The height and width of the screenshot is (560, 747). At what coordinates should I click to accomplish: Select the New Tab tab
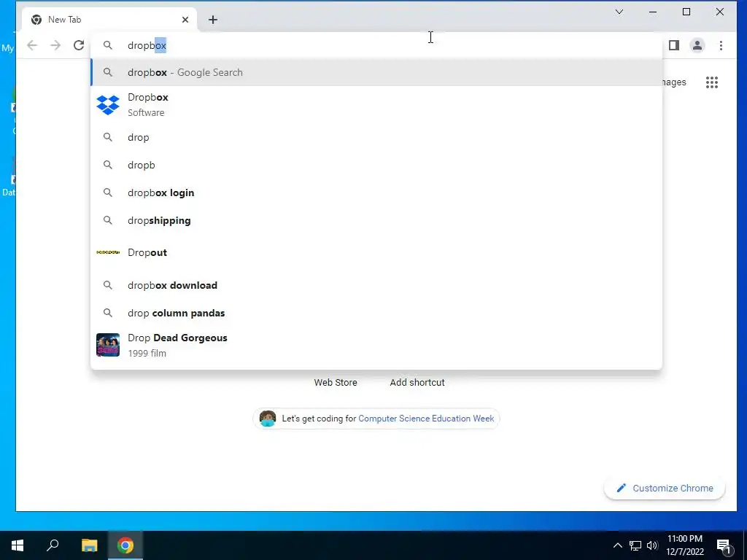point(109,20)
